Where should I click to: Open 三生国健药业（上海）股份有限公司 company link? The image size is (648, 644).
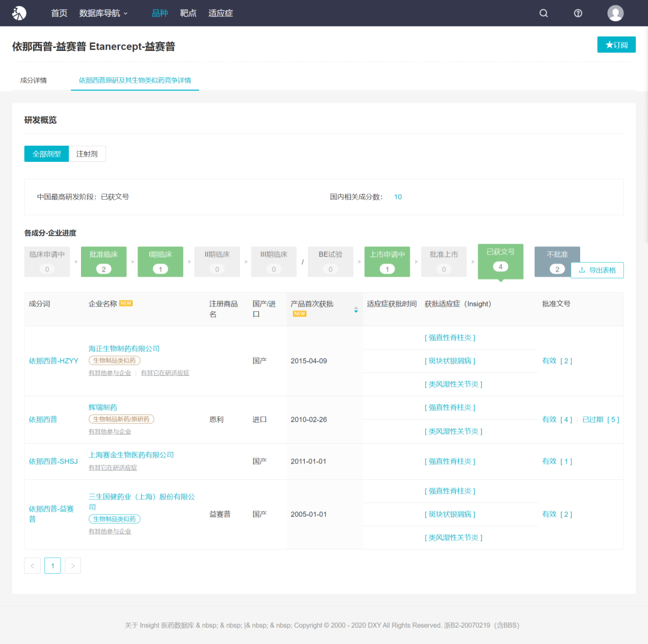coord(142,501)
